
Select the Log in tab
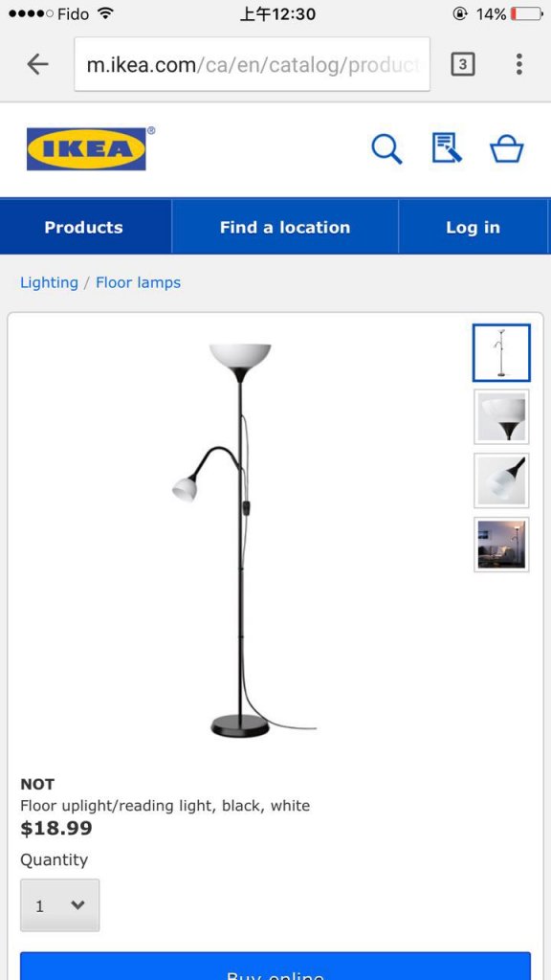tap(473, 227)
